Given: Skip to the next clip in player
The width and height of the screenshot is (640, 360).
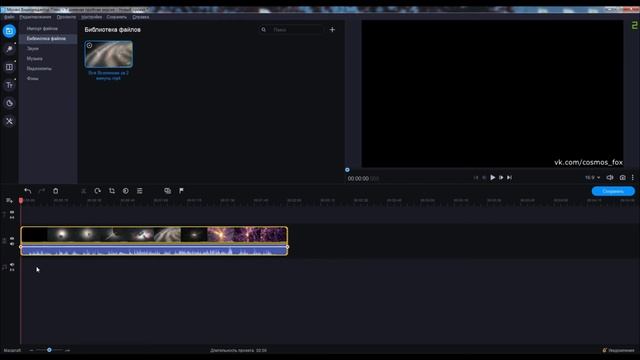Looking at the screenshot, I should (x=509, y=178).
